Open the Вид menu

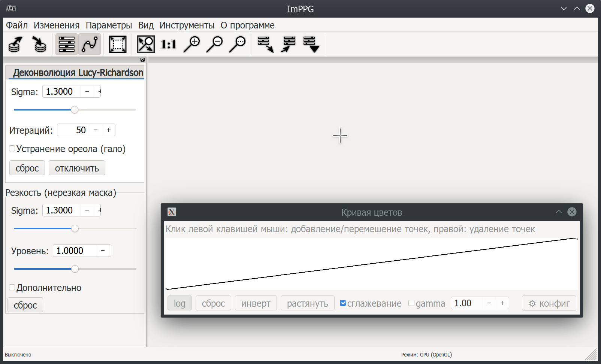[146, 25]
